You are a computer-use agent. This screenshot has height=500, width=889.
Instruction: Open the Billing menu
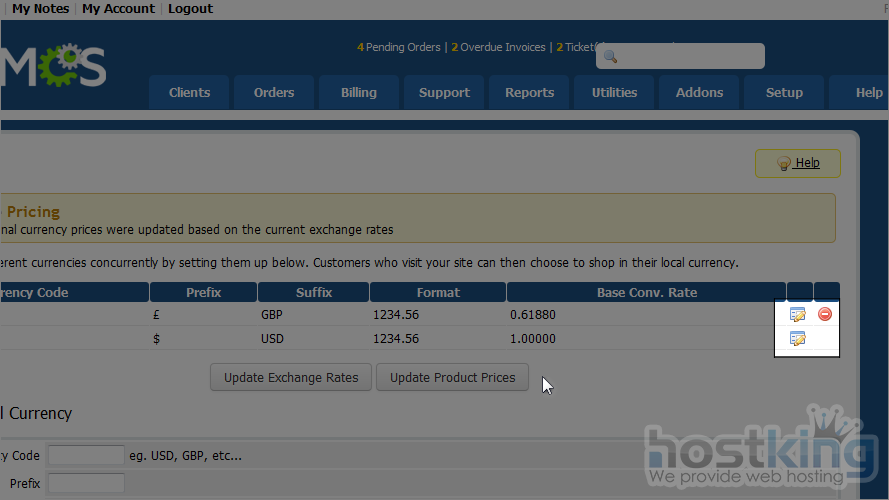pyautogui.click(x=358, y=92)
